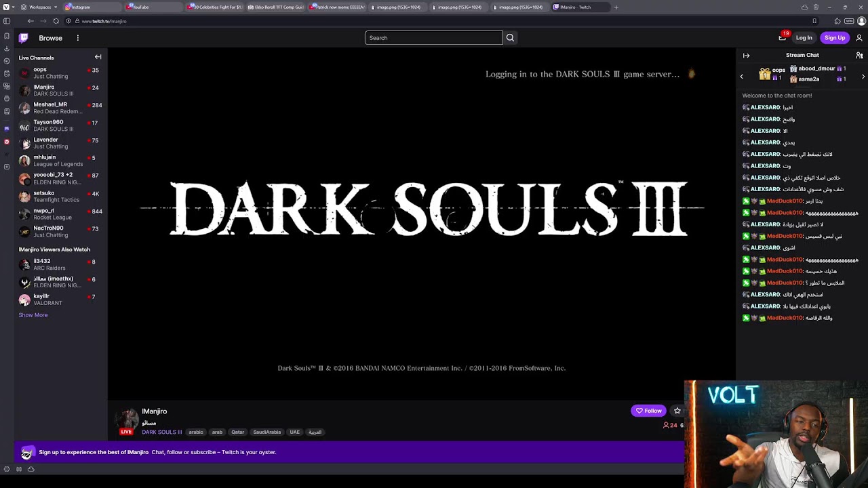Screen dimensions: 868x488
Task: Open the cloud sync icon in the tab bar
Action: point(804,7)
